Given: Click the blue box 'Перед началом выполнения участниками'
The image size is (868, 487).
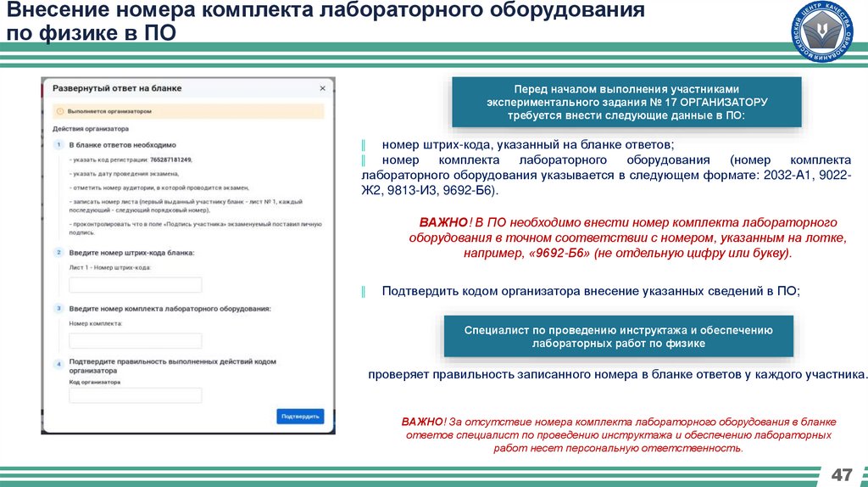Looking at the screenshot, I should click(626, 102).
